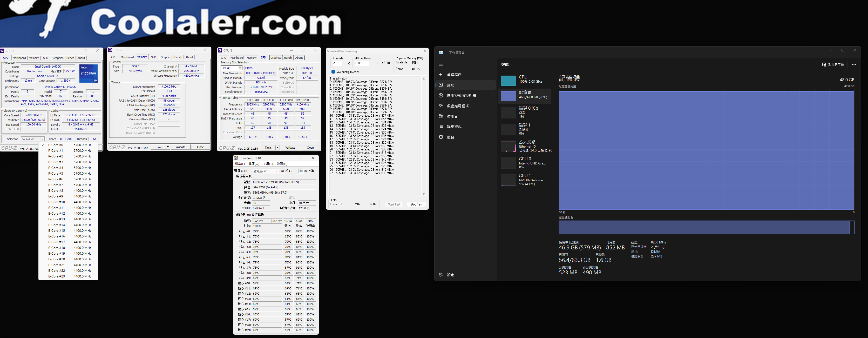The image size is (868, 338).
Task: Open the three-dot more options in Task Manager
Action: click(854, 64)
